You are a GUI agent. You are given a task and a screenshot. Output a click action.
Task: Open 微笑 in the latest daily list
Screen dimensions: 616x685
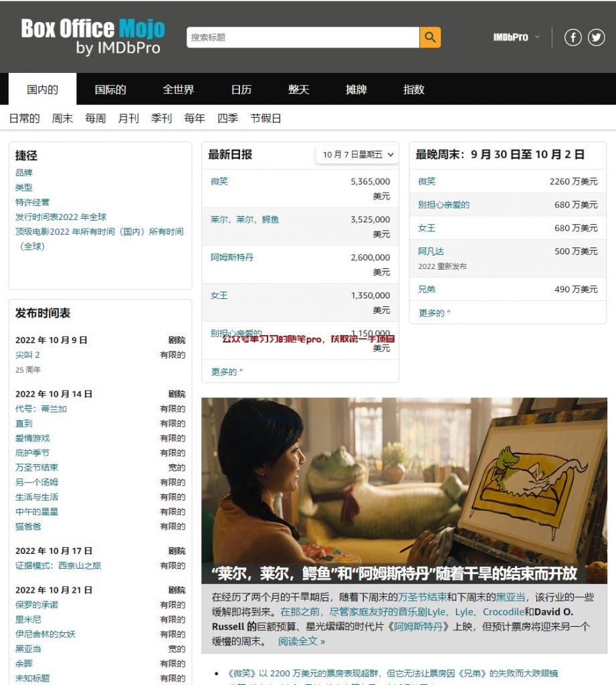pos(219,181)
